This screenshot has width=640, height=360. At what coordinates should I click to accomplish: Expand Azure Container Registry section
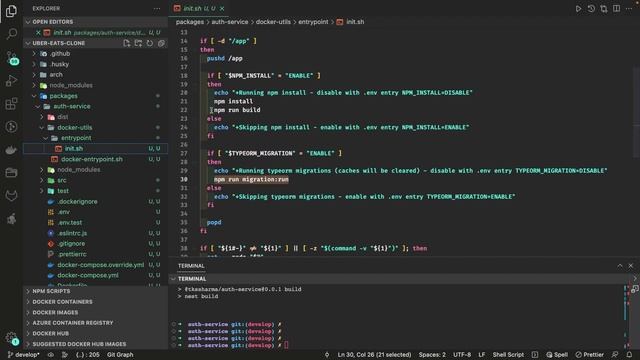96,323
